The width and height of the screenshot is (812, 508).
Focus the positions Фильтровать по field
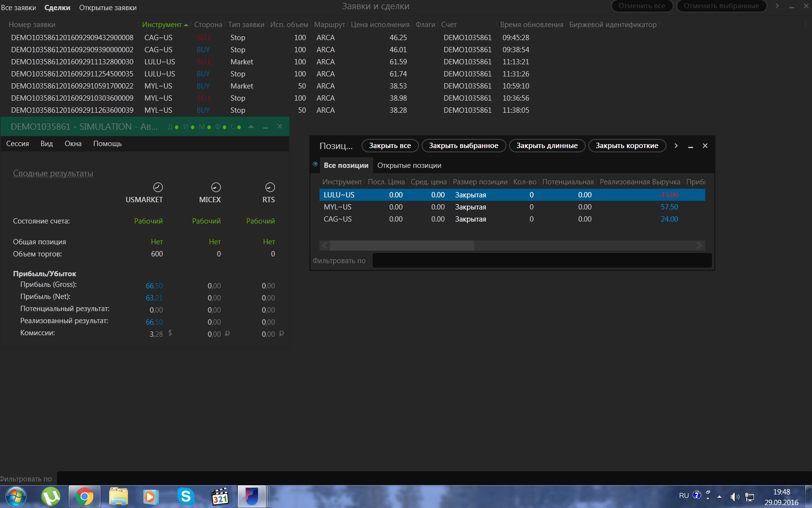tap(542, 261)
